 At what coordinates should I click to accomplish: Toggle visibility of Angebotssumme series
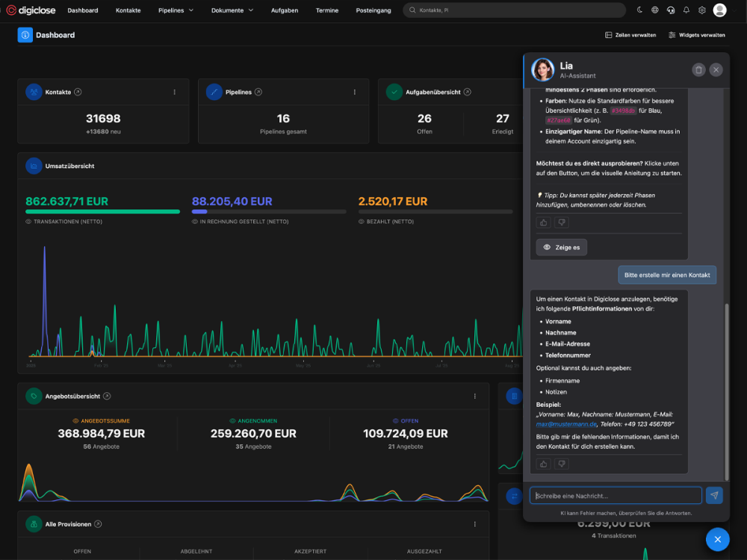tap(75, 421)
